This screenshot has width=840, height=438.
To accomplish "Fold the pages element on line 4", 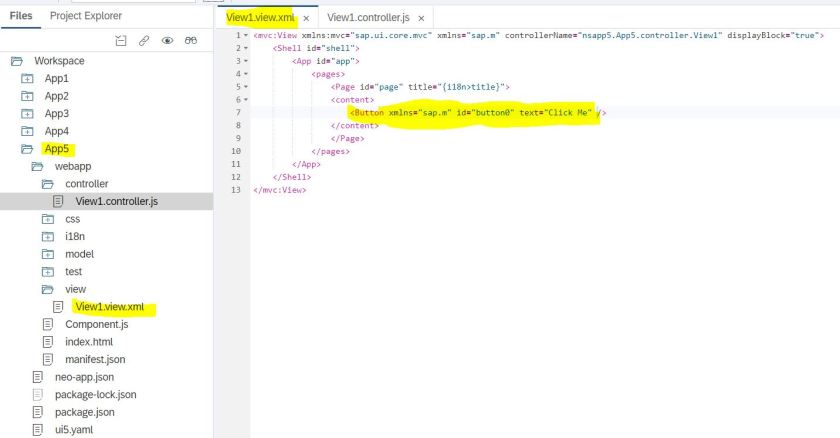I will [x=245, y=74].
